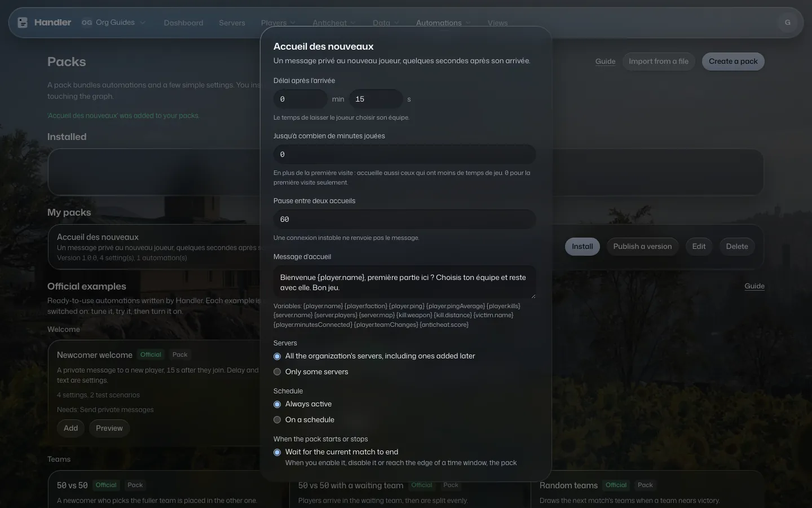812x508 pixels.
Task: Click the delay seconds field showing 15
Action: pos(376,99)
